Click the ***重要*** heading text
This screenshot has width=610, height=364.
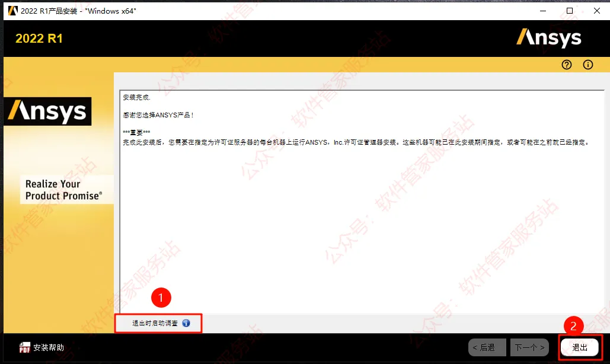(136, 133)
